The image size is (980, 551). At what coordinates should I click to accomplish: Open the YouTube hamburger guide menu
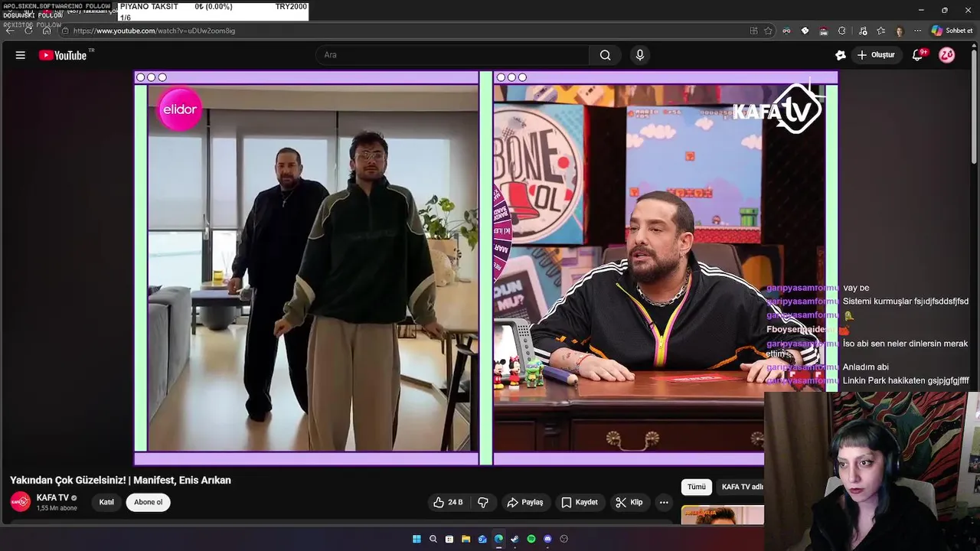coord(21,55)
